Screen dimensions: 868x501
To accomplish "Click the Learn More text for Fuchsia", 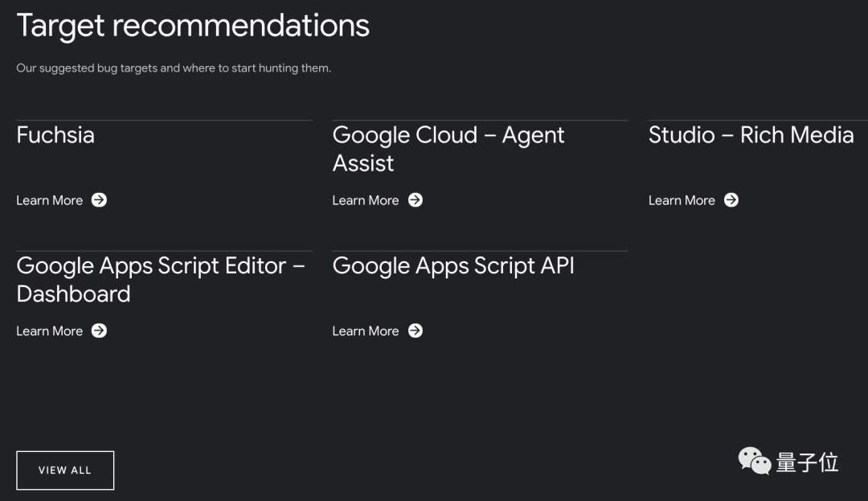I will pyautogui.click(x=50, y=200).
